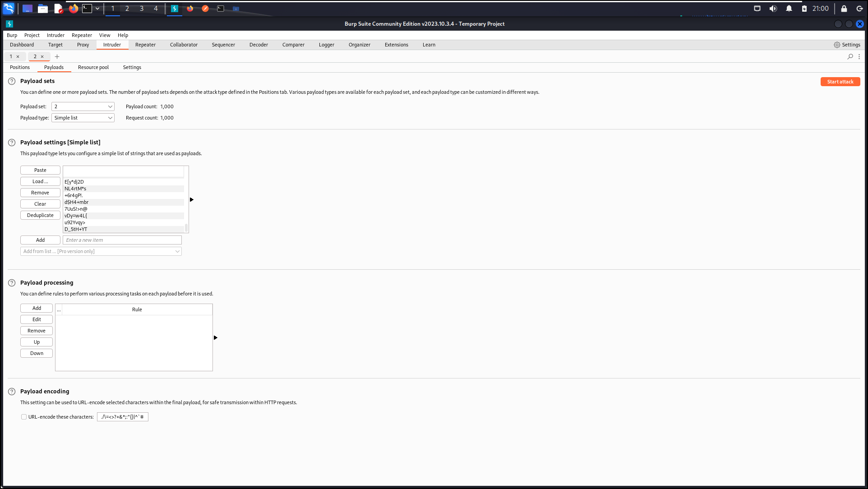Enable URL-encode these characters checkbox
This screenshot has width=868, height=489.
(24, 417)
